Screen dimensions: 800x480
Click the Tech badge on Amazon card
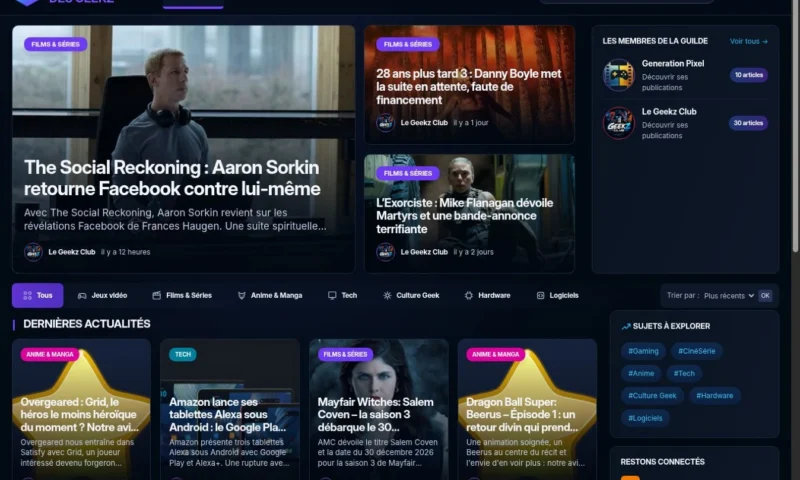coord(183,355)
